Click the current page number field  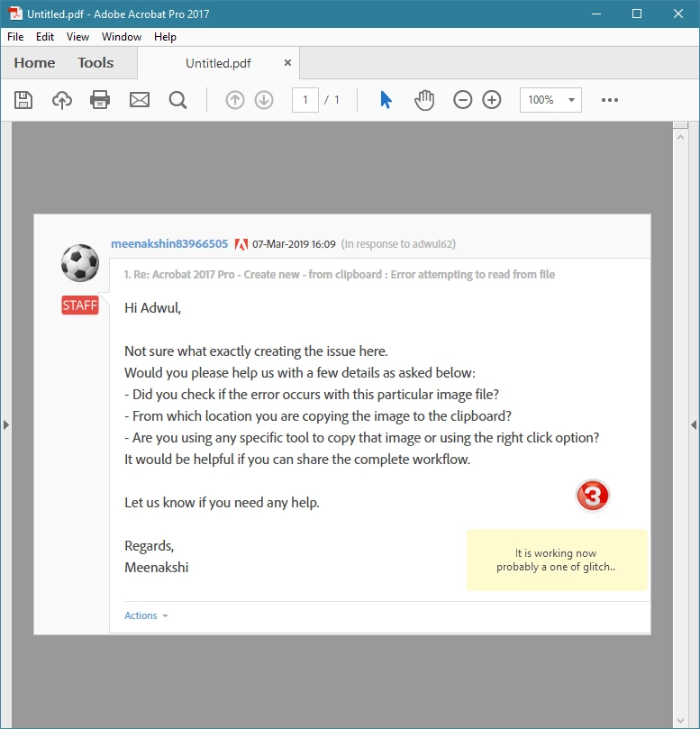[x=305, y=100]
